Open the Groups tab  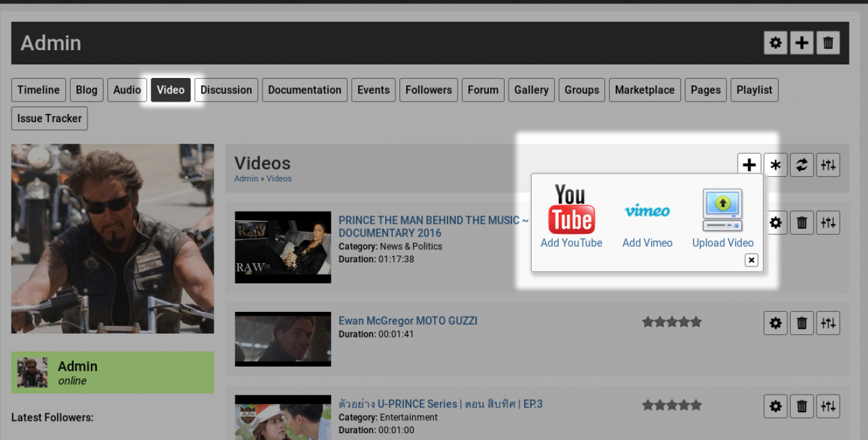(x=582, y=89)
